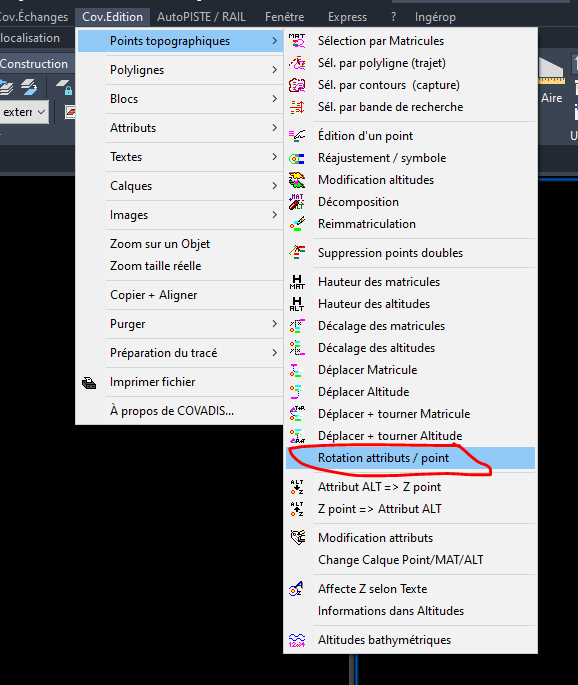578x685 pixels.
Task: Expand the Textes submenu arrow
Action: coord(274,156)
